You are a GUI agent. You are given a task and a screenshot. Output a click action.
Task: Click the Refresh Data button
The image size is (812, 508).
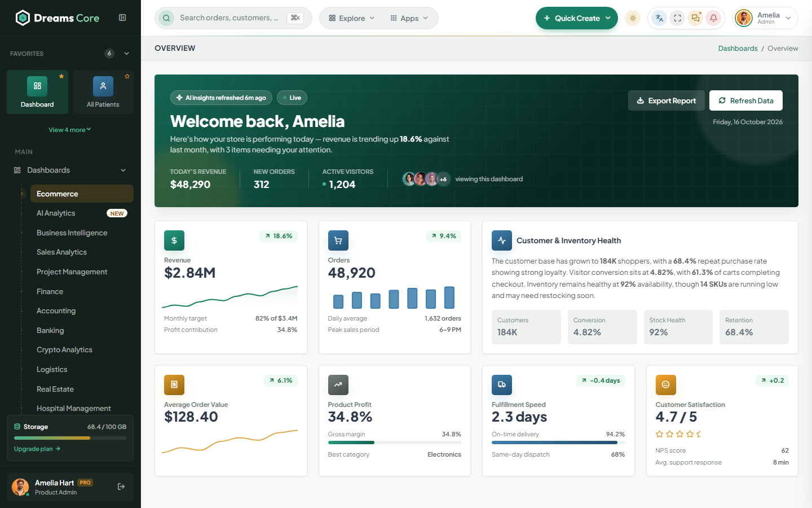pyautogui.click(x=746, y=100)
